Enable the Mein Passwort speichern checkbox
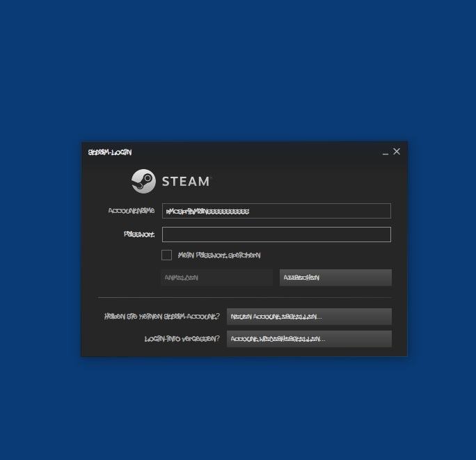The image size is (476, 460). (x=166, y=255)
